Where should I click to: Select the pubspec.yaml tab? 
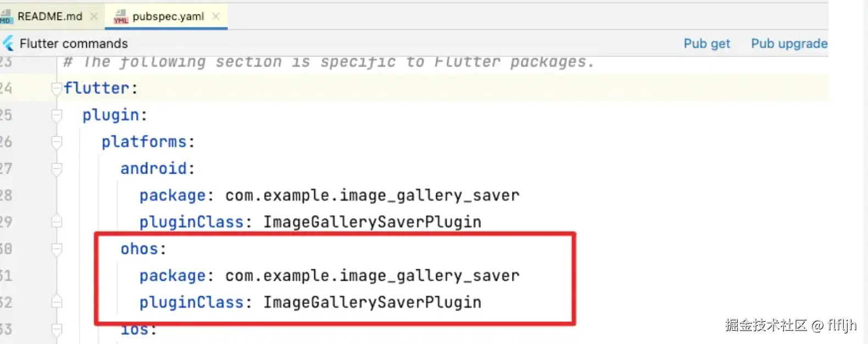click(168, 16)
